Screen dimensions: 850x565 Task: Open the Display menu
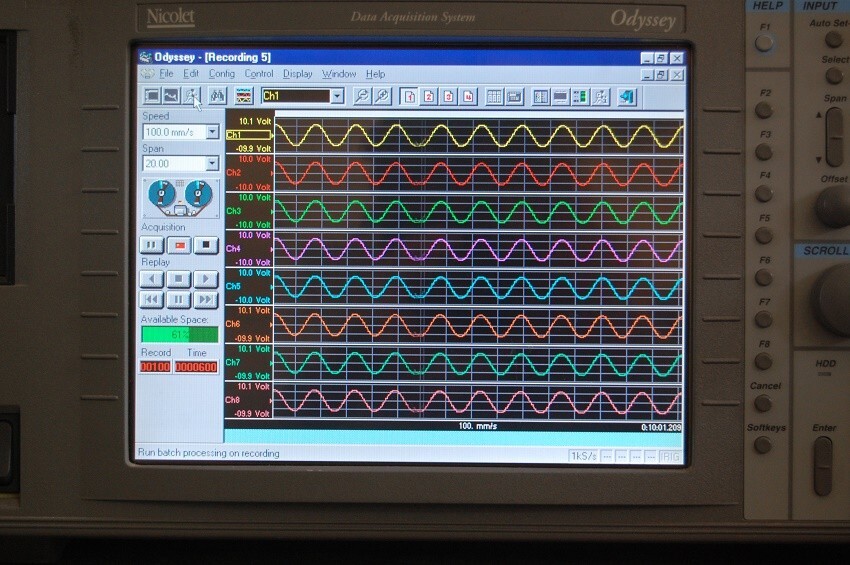[x=298, y=74]
